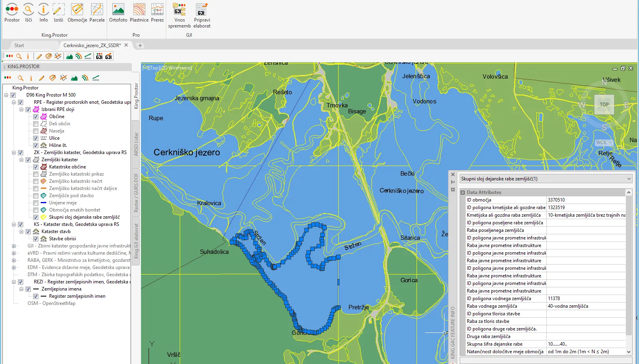Click the ID območja value field
Screen dimensions: 639x364
(x=585, y=200)
